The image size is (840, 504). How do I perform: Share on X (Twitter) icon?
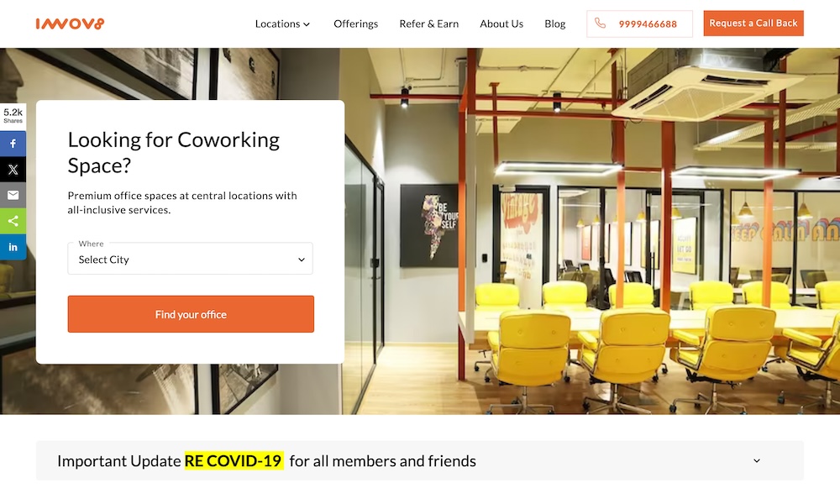tap(13, 169)
